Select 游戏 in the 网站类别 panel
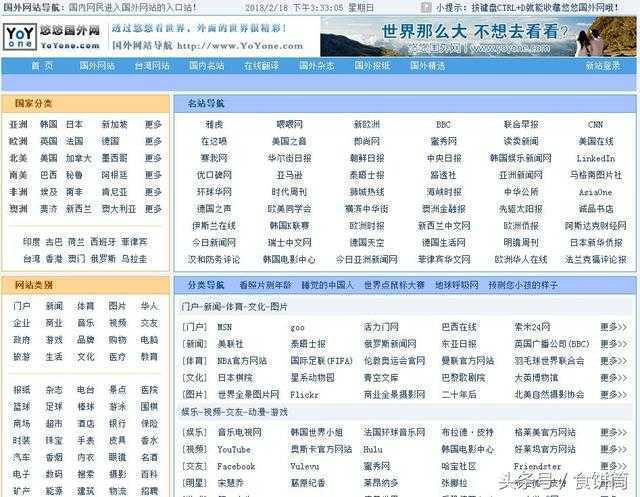The width and height of the screenshot is (640, 497). 54,340
